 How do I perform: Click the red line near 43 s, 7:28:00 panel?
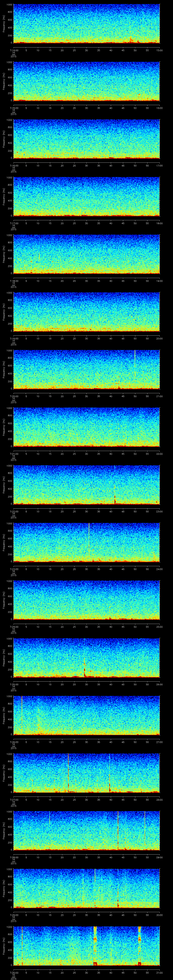[x=118, y=831]
